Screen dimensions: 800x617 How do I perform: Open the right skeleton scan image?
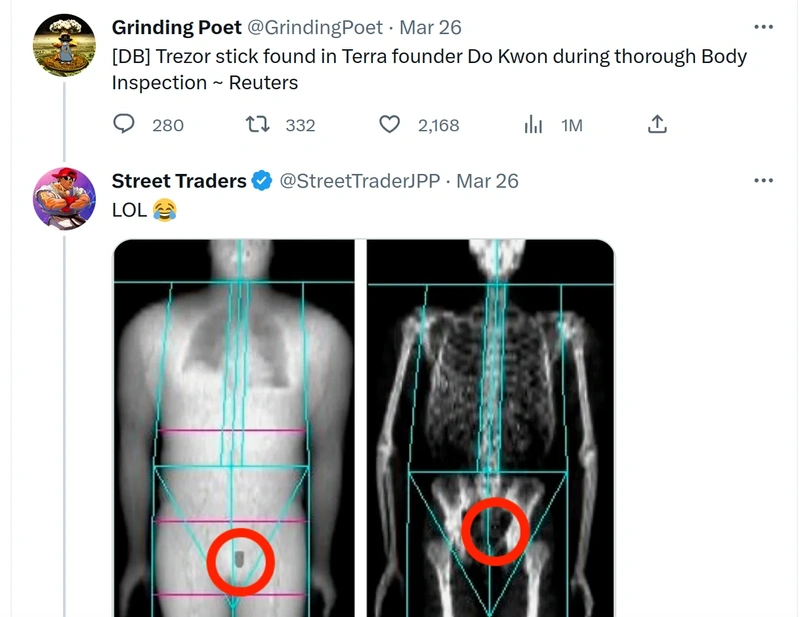point(490,428)
